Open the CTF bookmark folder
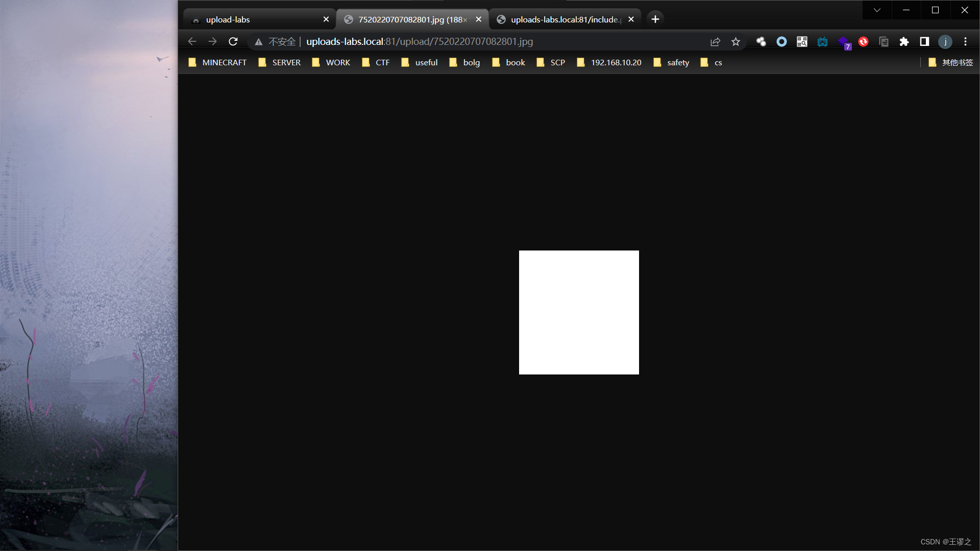 point(376,62)
